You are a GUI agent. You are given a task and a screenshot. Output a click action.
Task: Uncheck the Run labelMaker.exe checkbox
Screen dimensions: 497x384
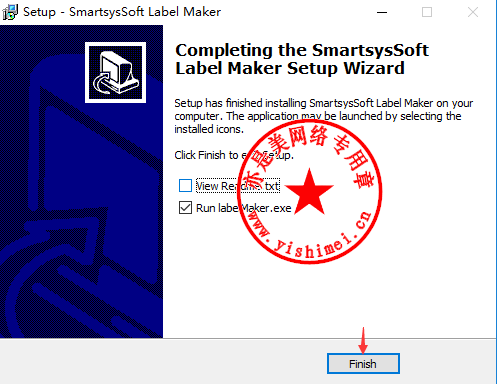coord(185,208)
